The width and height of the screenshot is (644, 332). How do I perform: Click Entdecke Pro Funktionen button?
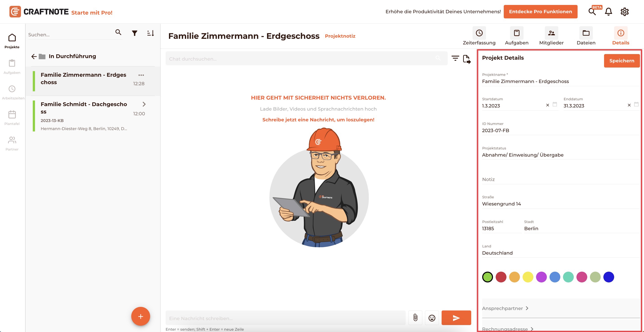coord(540,11)
